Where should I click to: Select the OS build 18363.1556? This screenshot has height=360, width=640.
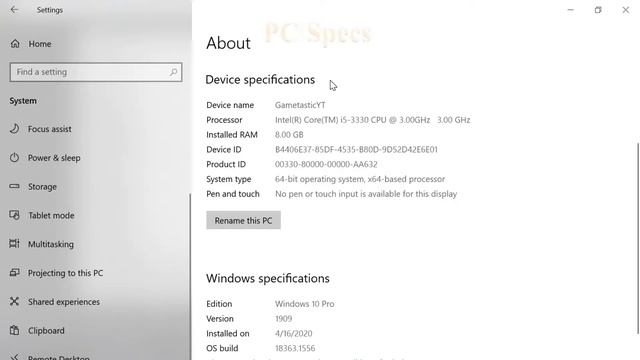[295, 348]
